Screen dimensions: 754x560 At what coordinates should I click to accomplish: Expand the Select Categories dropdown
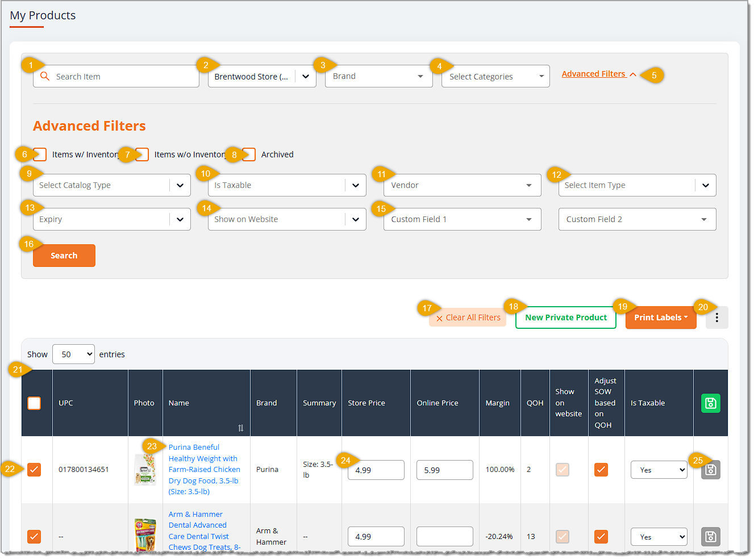(x=495, y=76)
